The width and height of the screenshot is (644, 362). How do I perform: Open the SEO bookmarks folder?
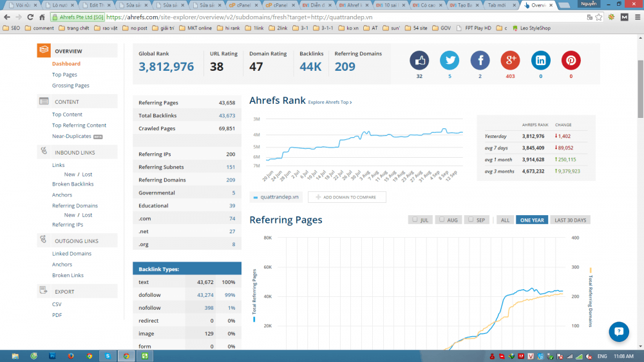point(12,28)
